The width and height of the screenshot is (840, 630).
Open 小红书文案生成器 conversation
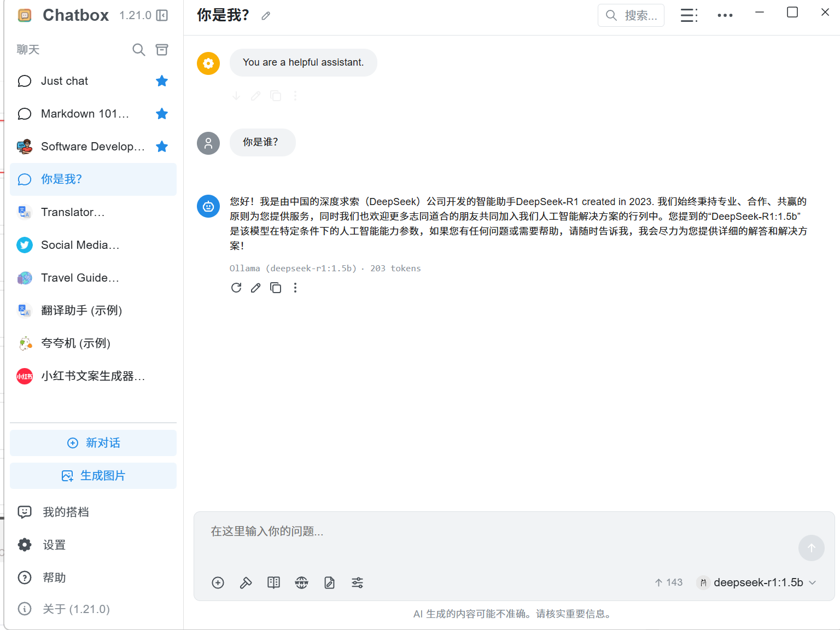click(x=93, y=376)
